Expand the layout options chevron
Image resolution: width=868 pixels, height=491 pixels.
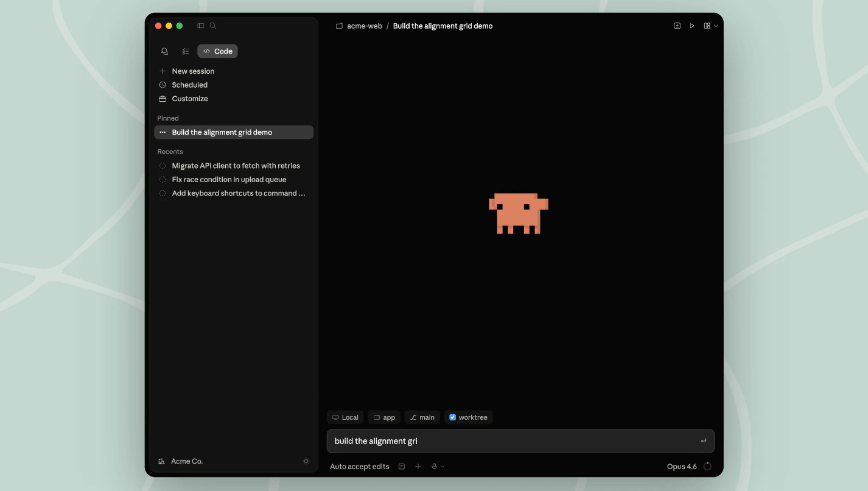pyautogui.click(x=716, y=26)
